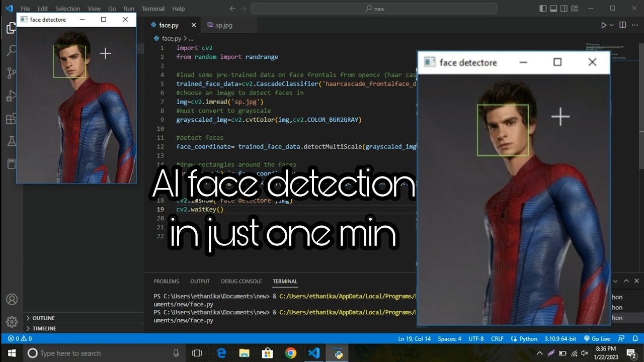Expand the TIMELINE section
Screen dimensions: 644x362
click(84, 328)
